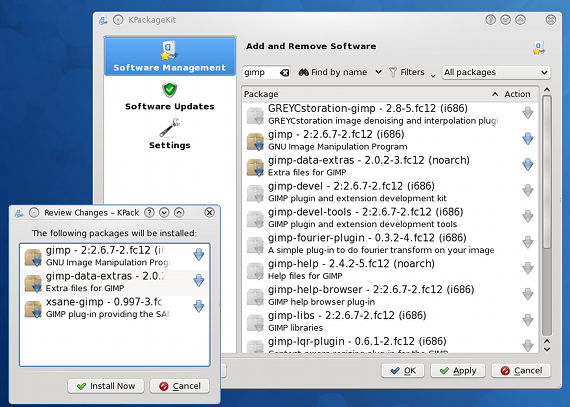Open window menu icon in Review Changes title bar
This screenshot has width=570, height=407.
(x=19, y=213)
